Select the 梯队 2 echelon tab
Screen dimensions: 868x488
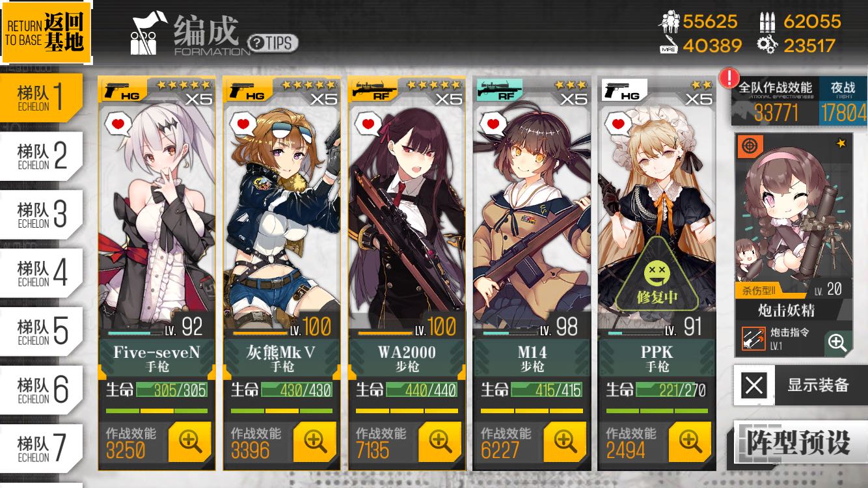coord(42,157)
